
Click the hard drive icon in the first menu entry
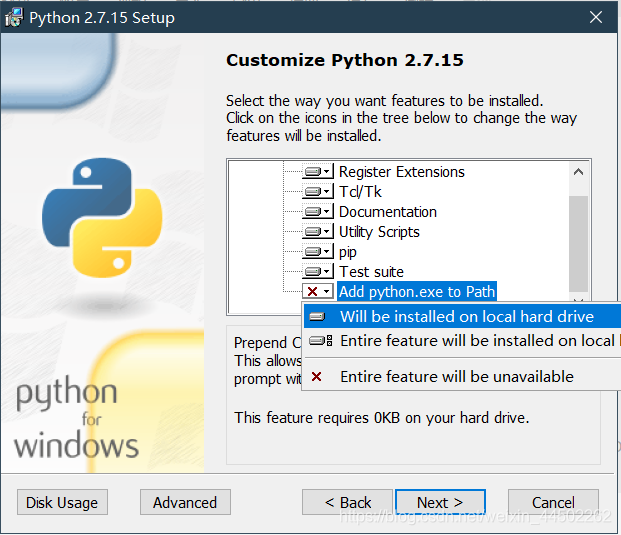(x=317, y=317)
